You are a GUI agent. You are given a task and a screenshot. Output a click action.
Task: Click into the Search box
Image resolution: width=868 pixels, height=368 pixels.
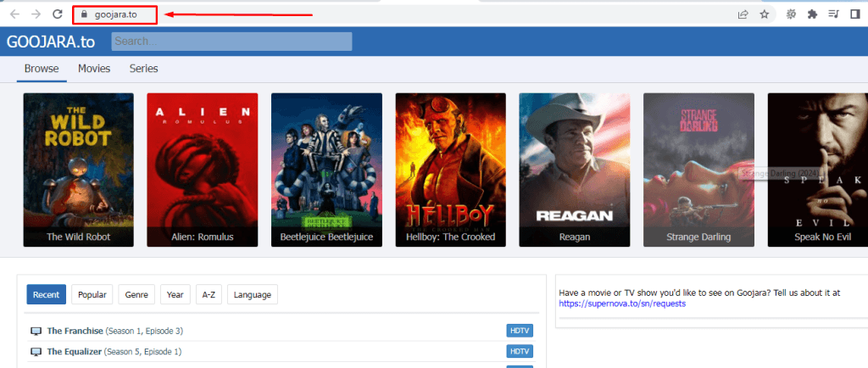tap(231, 42)
